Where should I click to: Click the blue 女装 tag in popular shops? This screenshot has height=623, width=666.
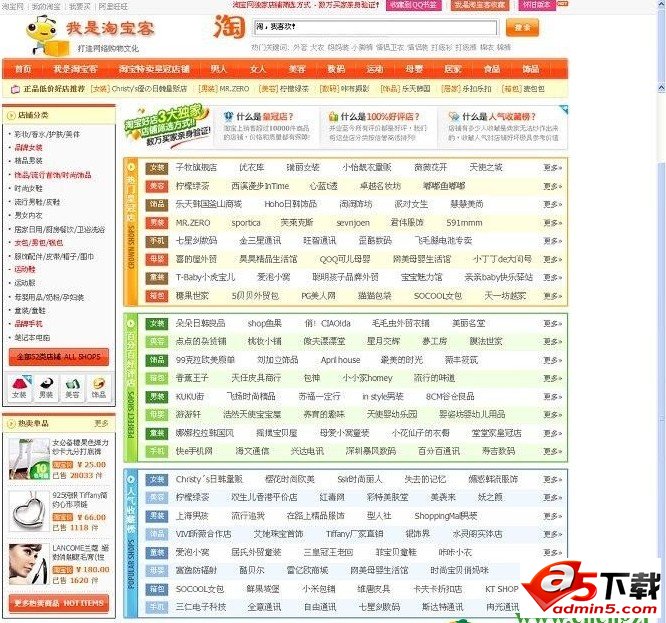[157, 479]
